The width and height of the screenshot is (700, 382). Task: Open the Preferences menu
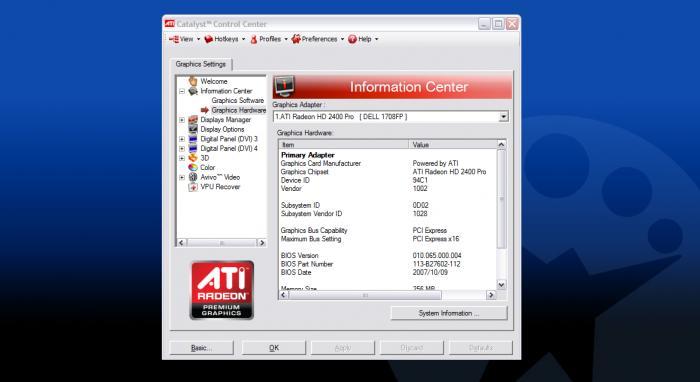(x=318, y=39)
